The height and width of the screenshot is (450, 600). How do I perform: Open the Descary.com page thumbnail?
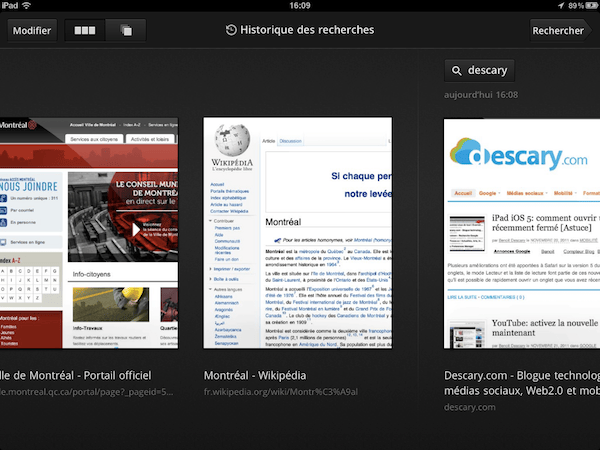click(522, 233)
